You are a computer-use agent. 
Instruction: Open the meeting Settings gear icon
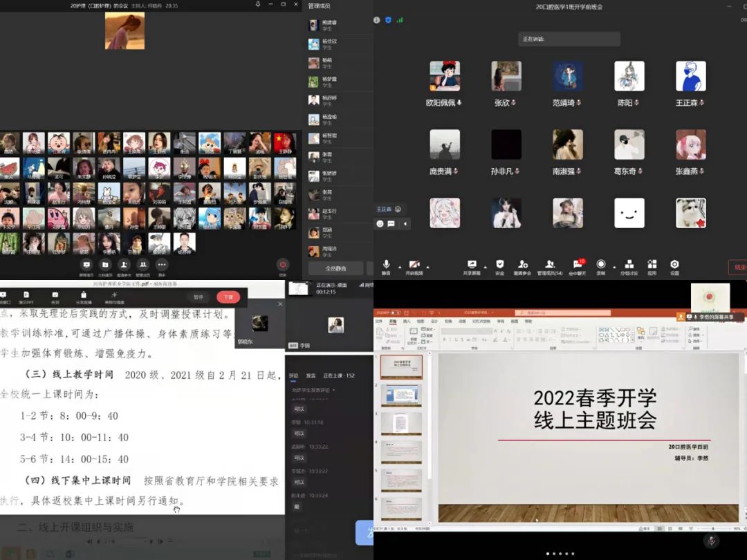coord(674,265)
